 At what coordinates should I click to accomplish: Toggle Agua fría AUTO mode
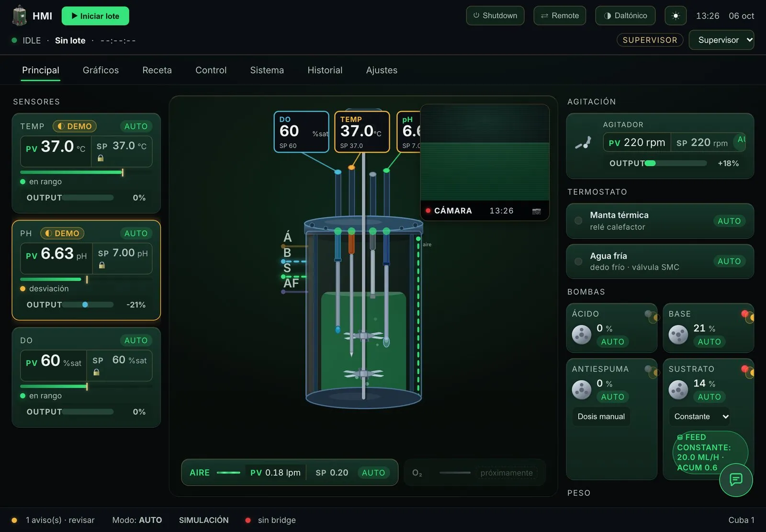tap(729, 261)
